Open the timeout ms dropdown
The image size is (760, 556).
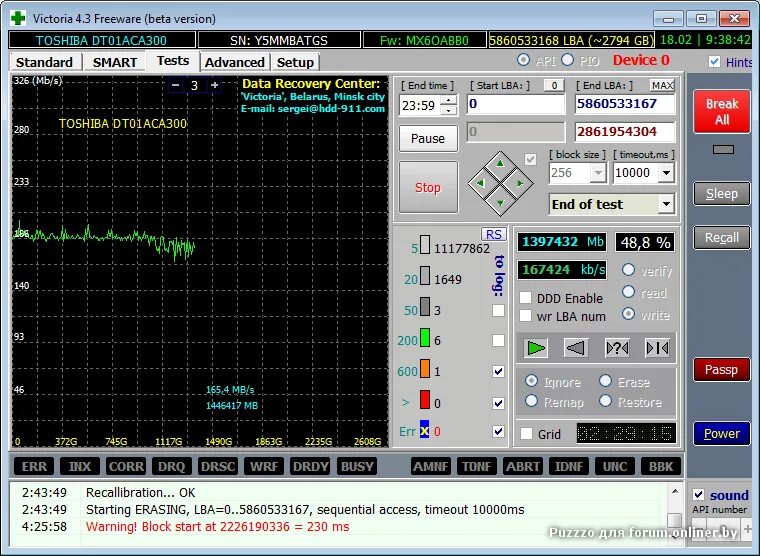666,173
